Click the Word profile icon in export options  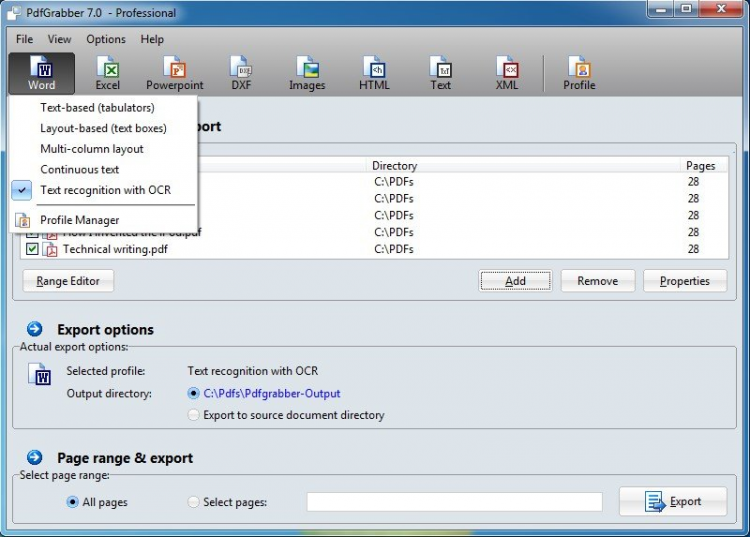pyautogui.click(x=39, y=374)
